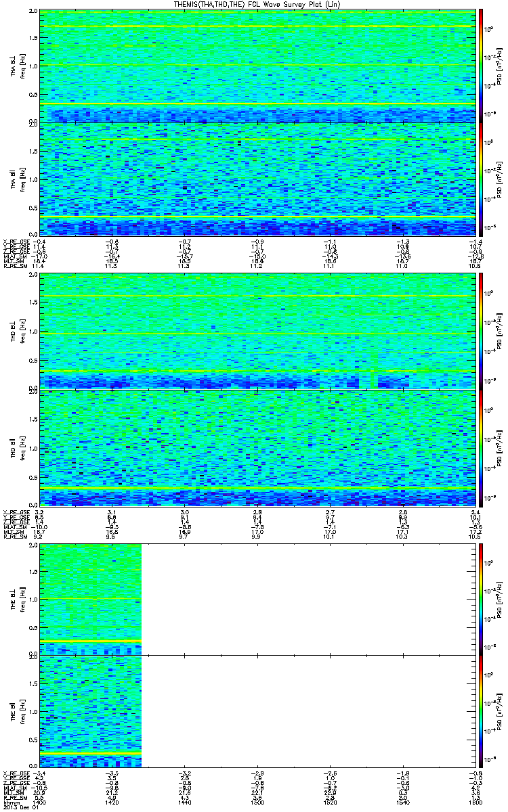This screenshot has height=812, width=508.
Task: Click the THD B-perpendicular PSD color bar
Action: [481, 332]
